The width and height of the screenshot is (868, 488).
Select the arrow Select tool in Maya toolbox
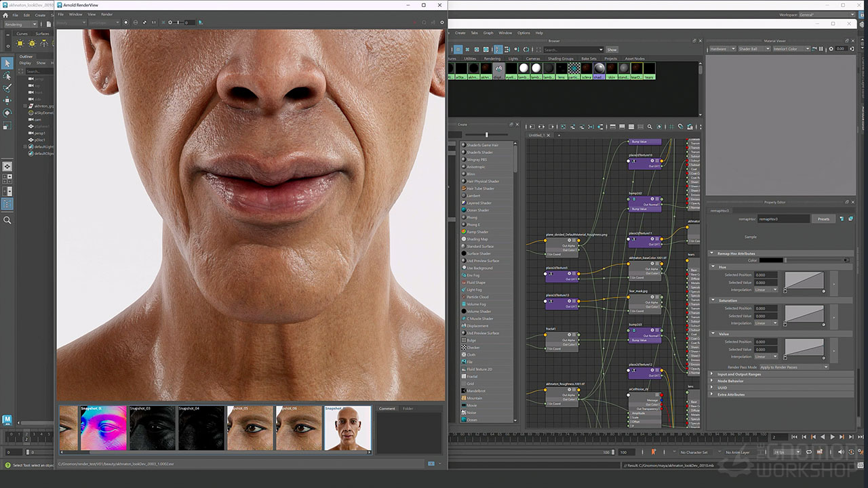pyautogui.click(x=7, y=63)
